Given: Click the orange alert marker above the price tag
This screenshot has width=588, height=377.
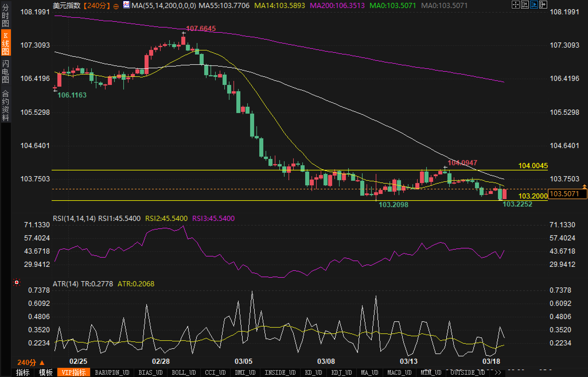Looking at the screenshot, I should pos(585,187).
